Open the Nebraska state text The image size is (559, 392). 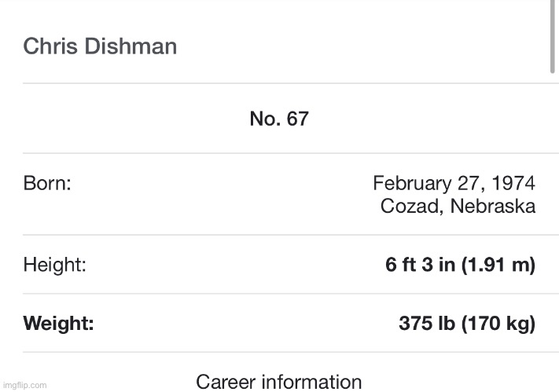click(492, 207)
